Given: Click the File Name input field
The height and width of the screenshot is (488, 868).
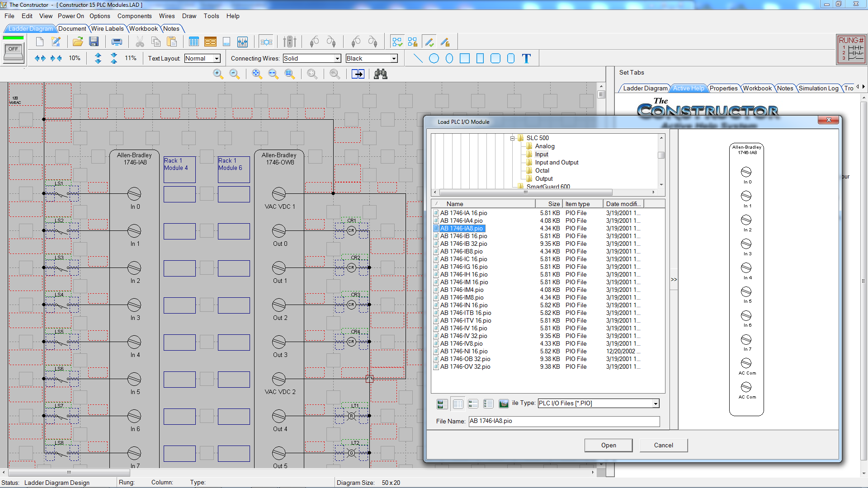Looking at the screenshot, I should 564,421.
